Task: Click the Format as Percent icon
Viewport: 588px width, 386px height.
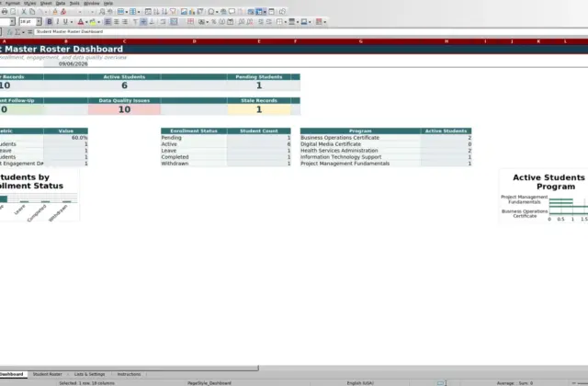Action: [213, 22]
